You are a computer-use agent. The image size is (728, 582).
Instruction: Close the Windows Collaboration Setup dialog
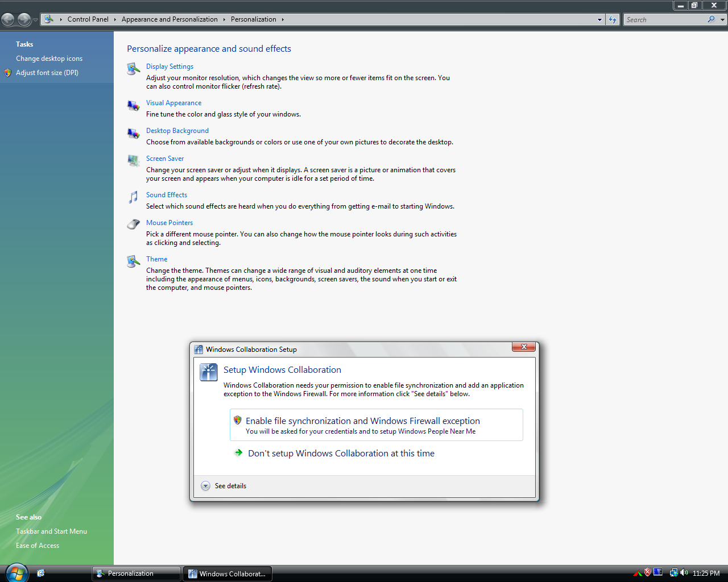(524, 347)
